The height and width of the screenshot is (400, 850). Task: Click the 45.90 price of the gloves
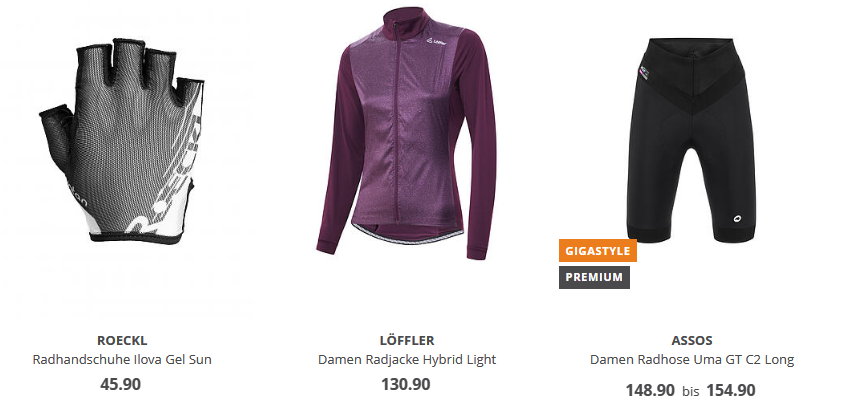120,384
